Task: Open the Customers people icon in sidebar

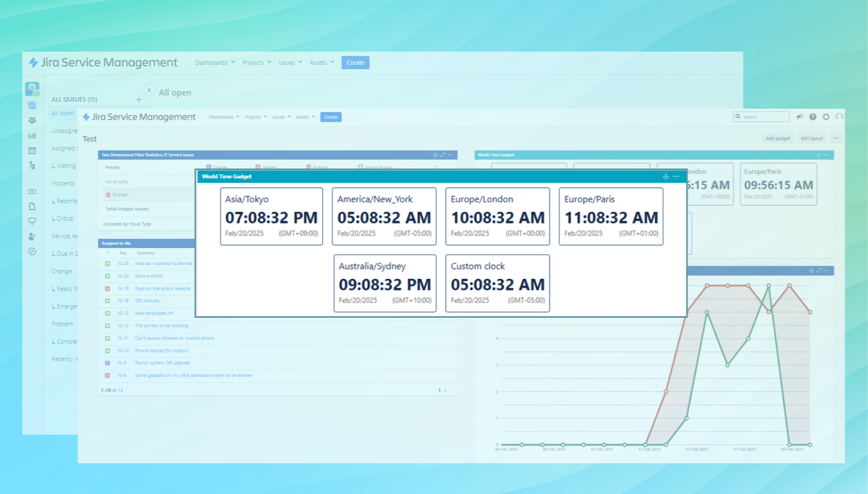Action: pos(32,120)
